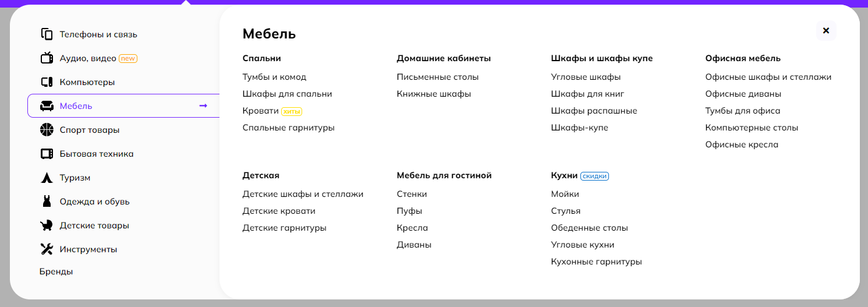This screenshot has height=307, width=868.
Task: Click the stroller icon for Детские товары
Action: (x=47, y=225)
